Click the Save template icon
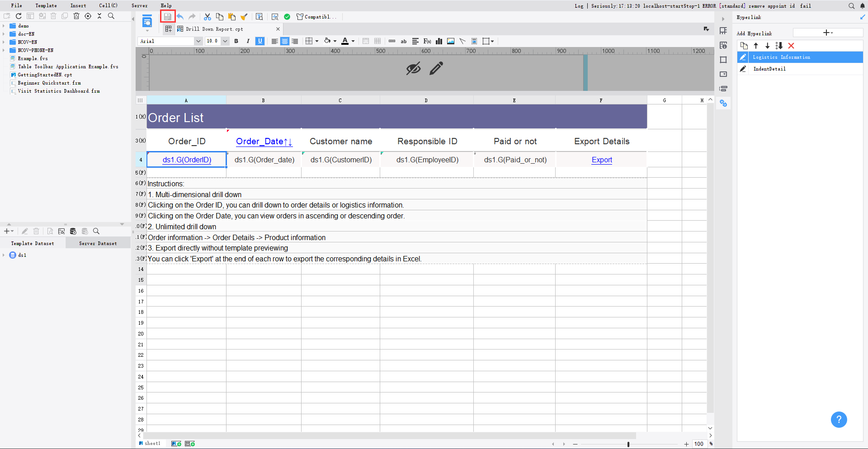 click(167, 17)
